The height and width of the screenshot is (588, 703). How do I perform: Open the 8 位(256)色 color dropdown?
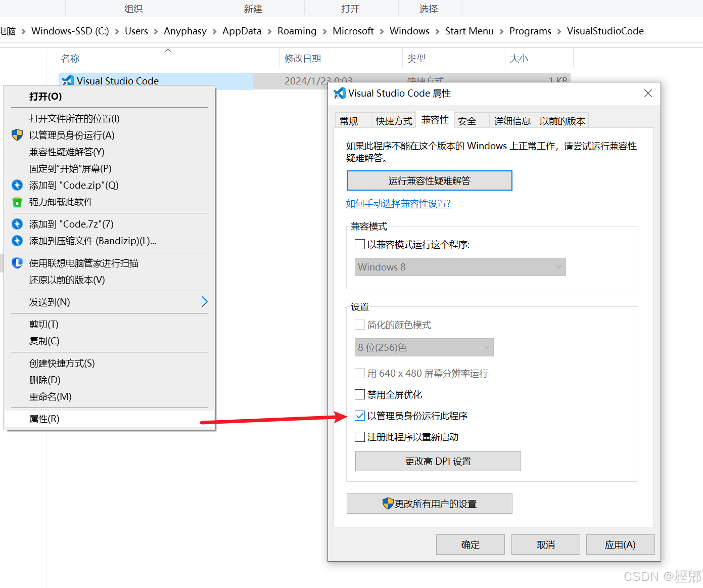424,347
